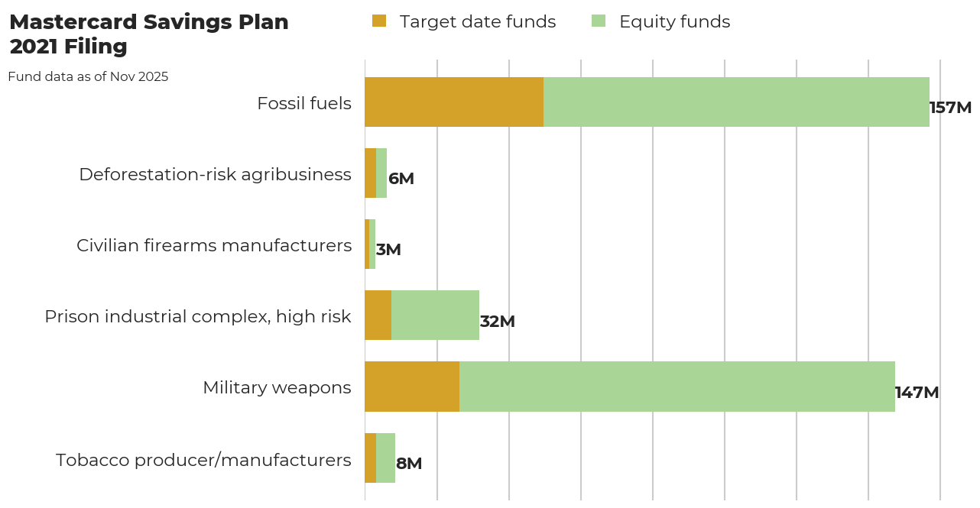Select the Prison industrial complex bar
Screen dimensions: 980x508
pyautogui.click(x=420, y=315)
